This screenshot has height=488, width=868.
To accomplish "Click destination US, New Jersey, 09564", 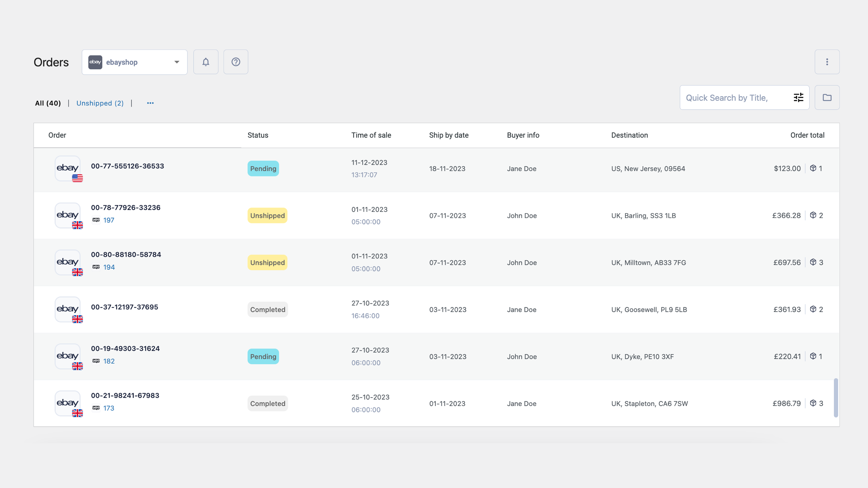I will coord(648,169).
